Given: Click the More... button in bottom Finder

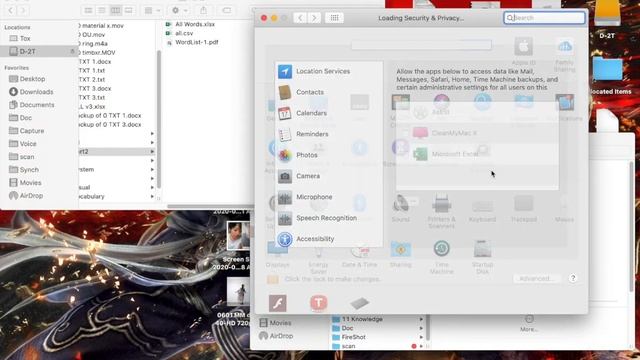Looking at the screenshot, I should 529,323.
